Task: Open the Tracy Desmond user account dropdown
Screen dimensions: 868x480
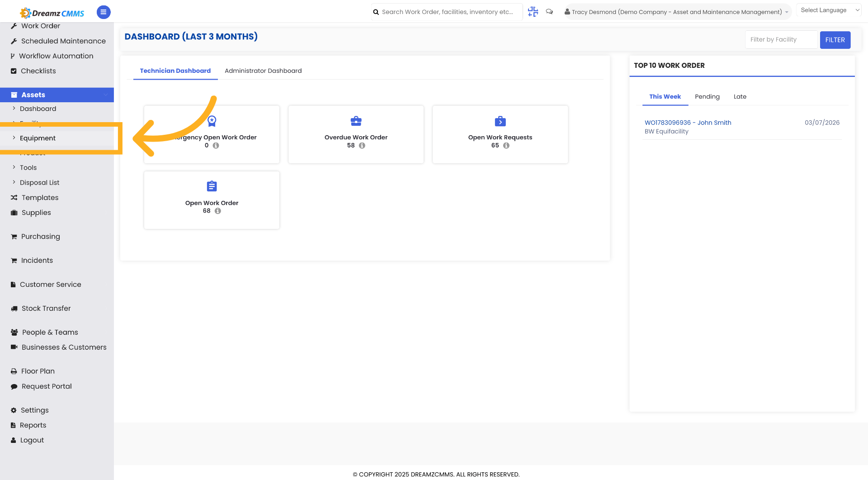Action: [676, 12]
